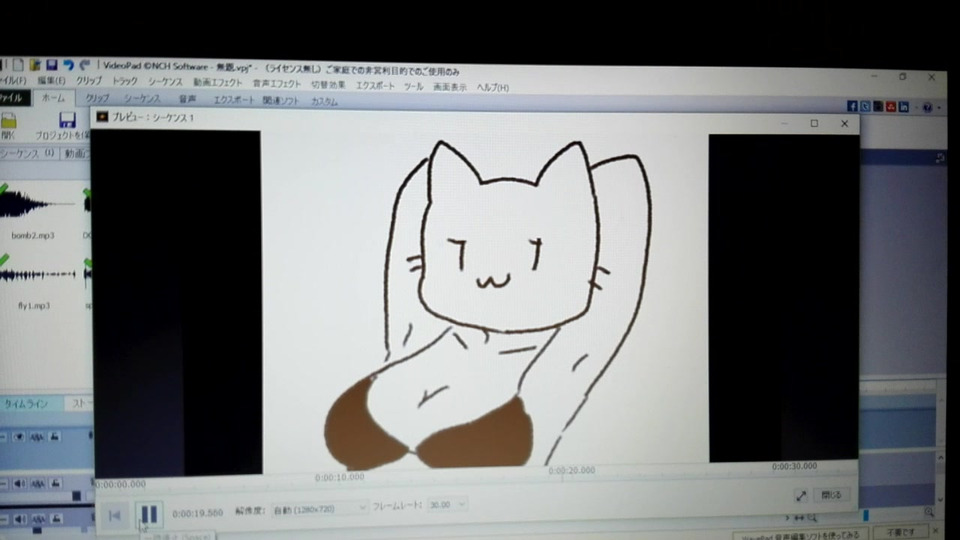This screenshot has height=540, width=960.
Task: Switch to the エクスポート ribbon tab
Action: click(x=233, y=100)
